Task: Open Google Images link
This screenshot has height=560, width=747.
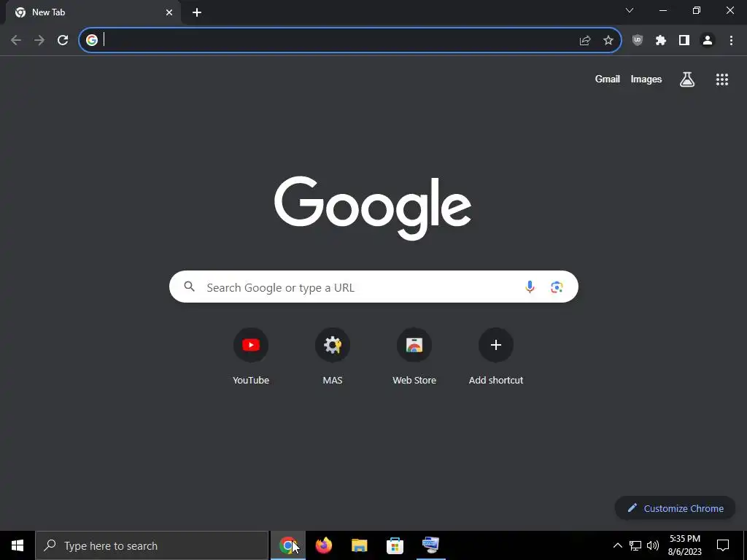Action: pyautogui.click(x=646, y=79)
